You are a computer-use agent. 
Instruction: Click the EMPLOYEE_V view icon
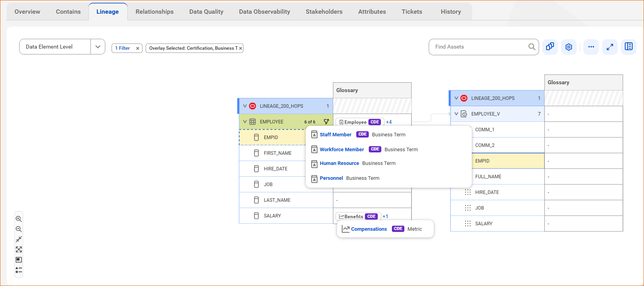(x=464, y=114)
